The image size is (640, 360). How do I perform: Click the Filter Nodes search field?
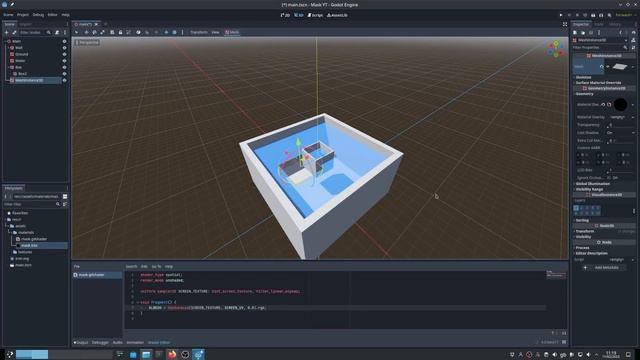click(x=35, y=32)
